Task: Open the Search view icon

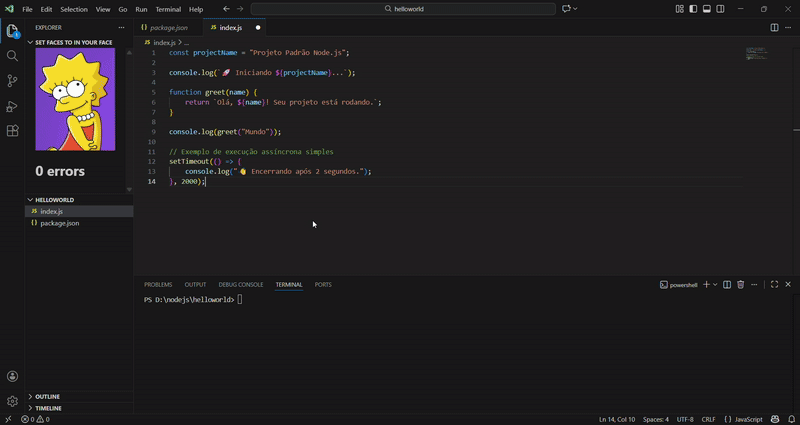Action: [12, 56]
